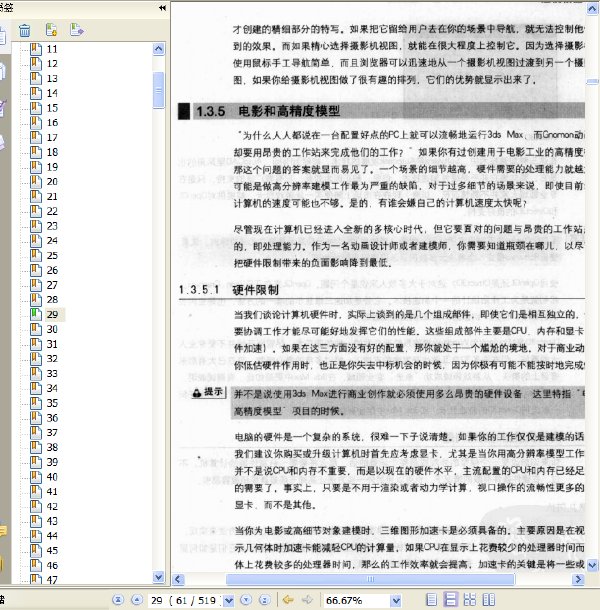Click the bookmark icon with purple arrow
600x610 pixels.
pos(76,30)
